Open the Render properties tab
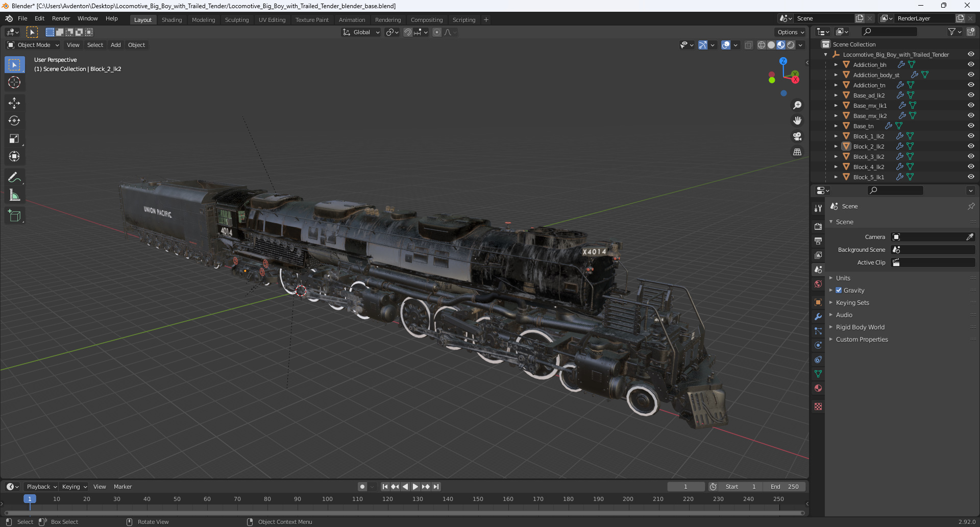This screenshot has width=980, height=527. pos(818,226)
